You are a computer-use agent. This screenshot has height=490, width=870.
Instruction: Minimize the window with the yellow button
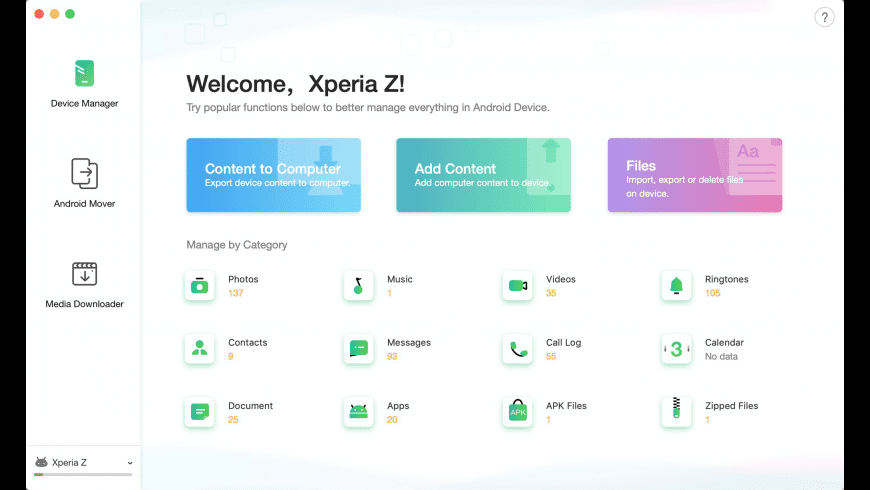click(x=54, y=14)
